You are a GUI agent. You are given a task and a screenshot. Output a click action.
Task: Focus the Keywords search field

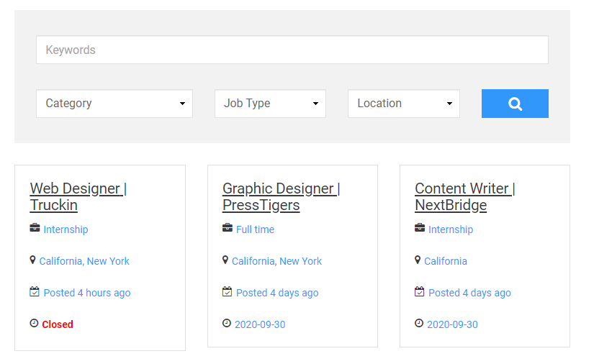pos(292,50)
